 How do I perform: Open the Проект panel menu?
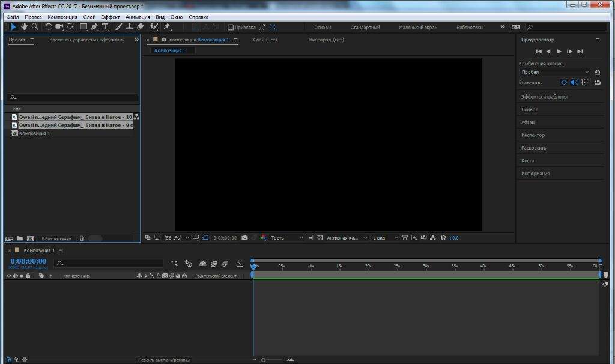point(32,40)
